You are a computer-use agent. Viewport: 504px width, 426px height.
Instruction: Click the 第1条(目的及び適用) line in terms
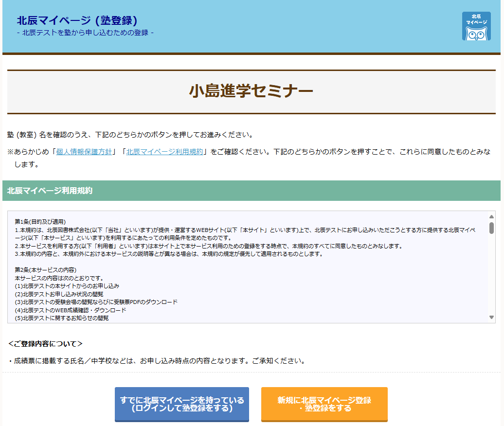click(x=40, y=222)
